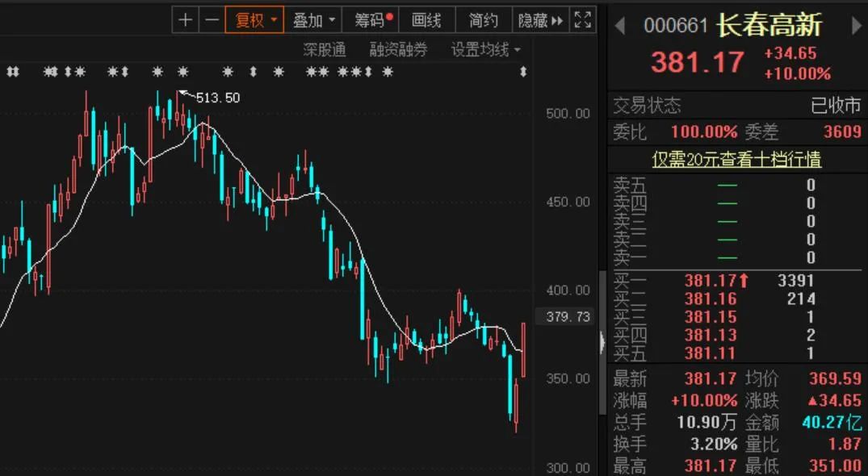Click the stock name 长春高新
This screenshot has height=476, width=868.
pos(769,25)
